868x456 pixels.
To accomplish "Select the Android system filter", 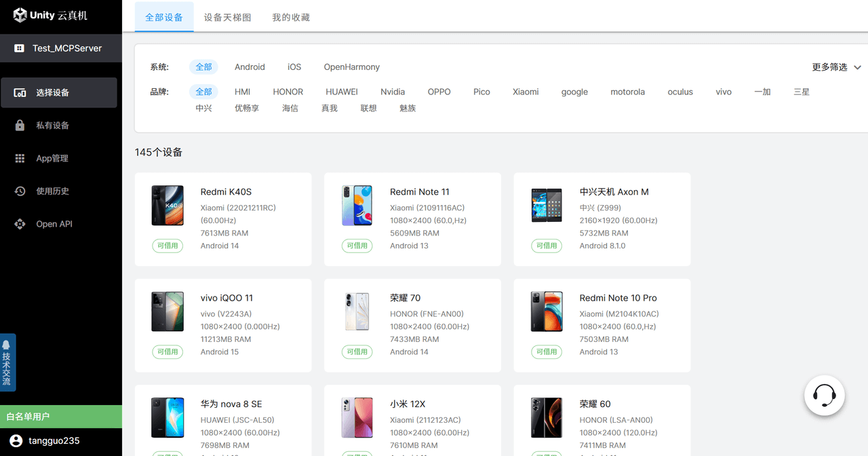I will pos(250,67).
